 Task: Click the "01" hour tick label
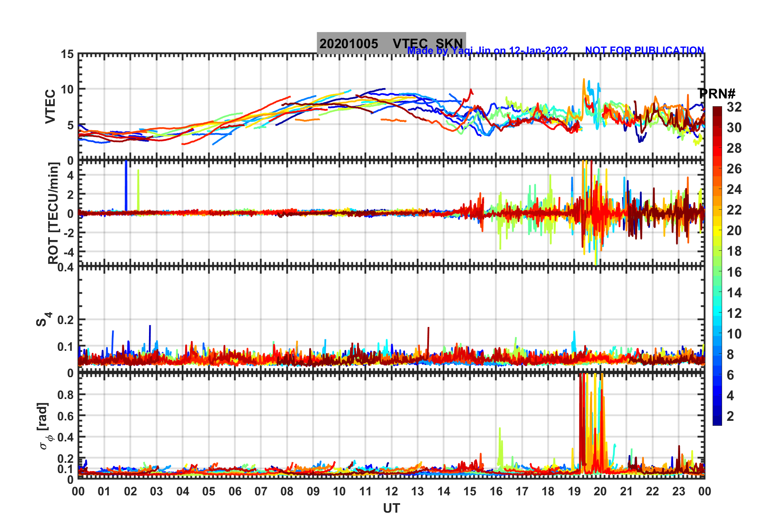(x=104, y=491)
